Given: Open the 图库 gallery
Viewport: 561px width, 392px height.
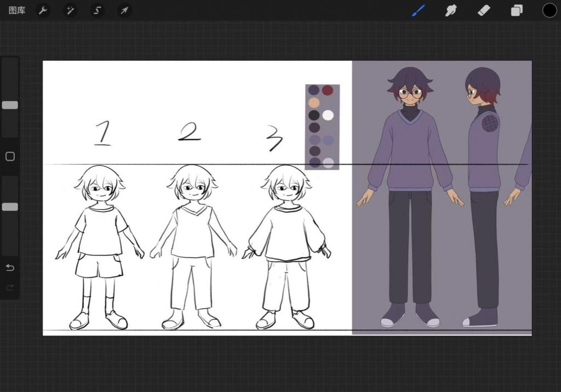Looking at the screenshot, I should [17, 10].
